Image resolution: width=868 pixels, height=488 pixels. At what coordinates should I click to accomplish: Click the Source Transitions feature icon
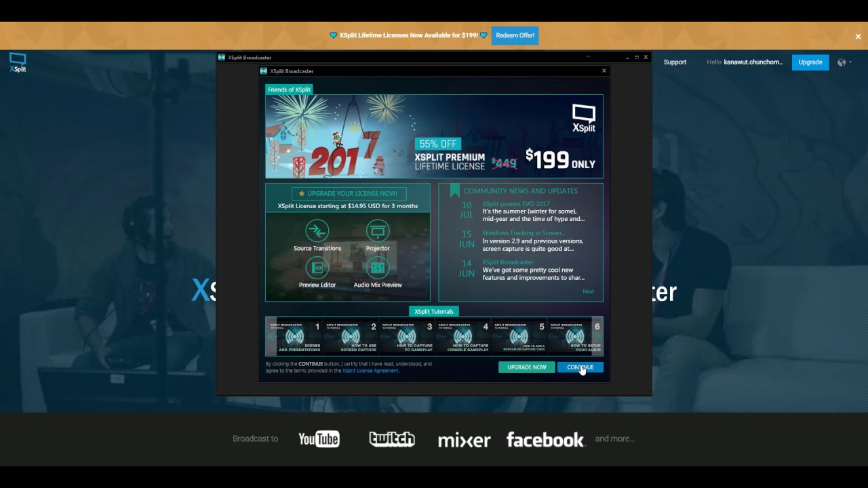[317, 231]
